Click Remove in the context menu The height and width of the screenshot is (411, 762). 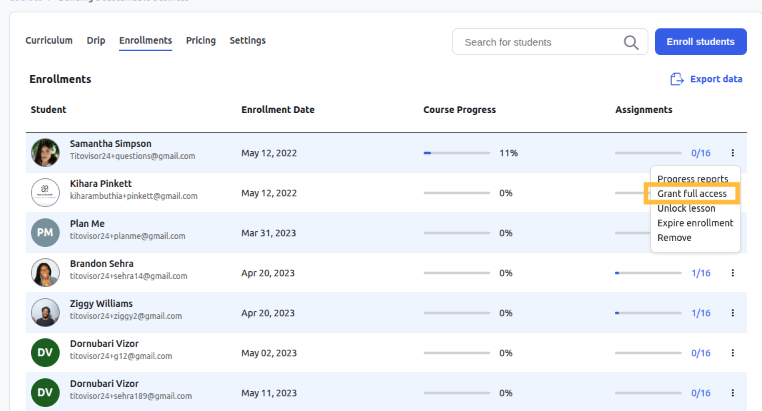674,238
